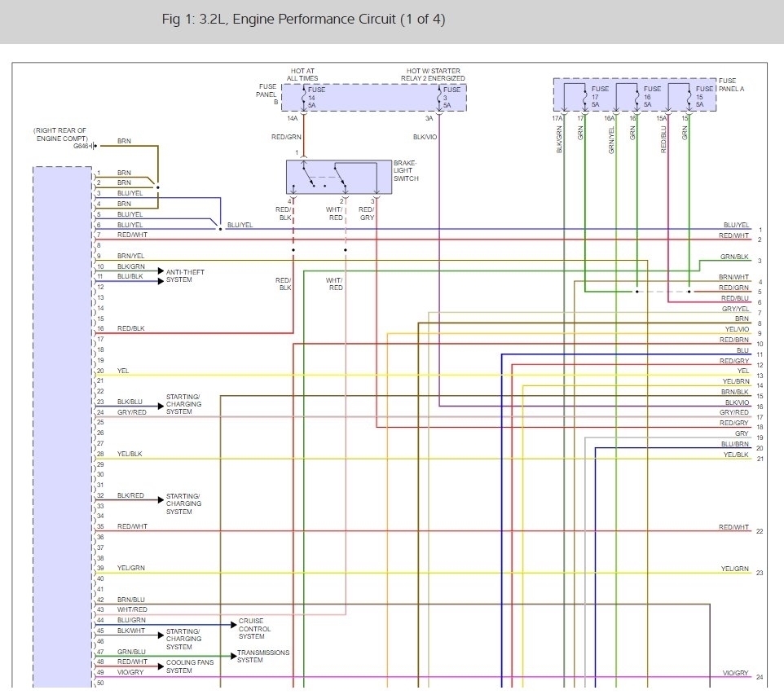Click the Fig 1 Engine Performance Circuit title
The image size is (784, 699).
coord(303,19)
